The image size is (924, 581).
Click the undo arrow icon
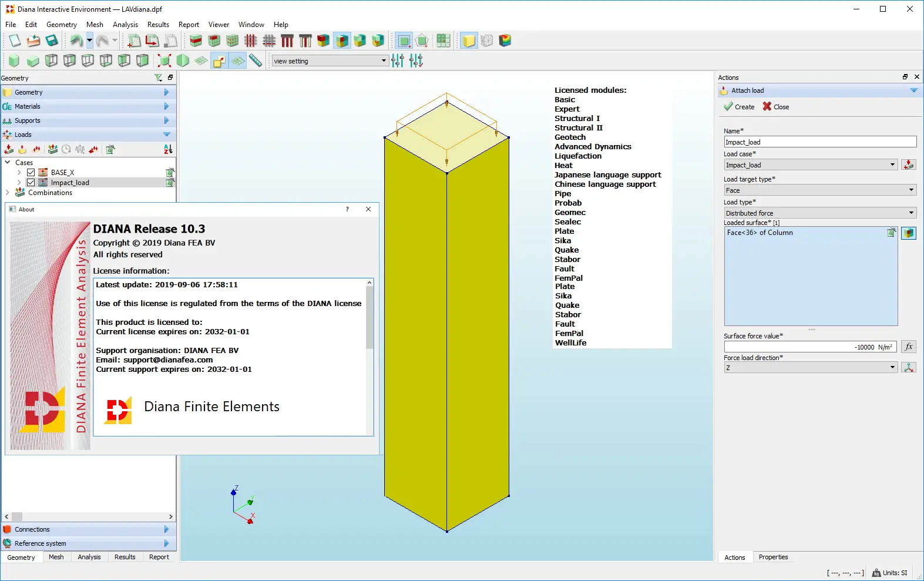pyautogui.click(x=76, y=41)
